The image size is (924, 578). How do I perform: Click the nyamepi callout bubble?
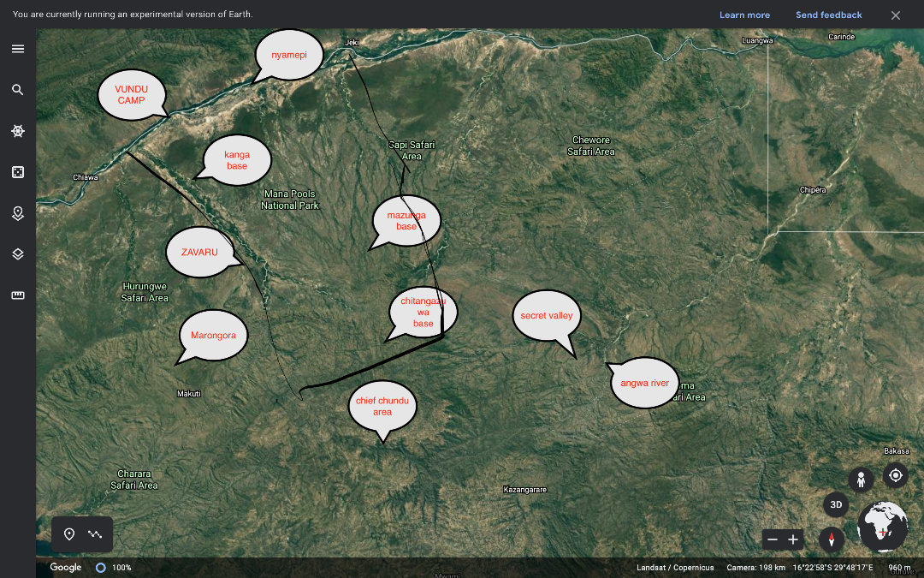289,55
